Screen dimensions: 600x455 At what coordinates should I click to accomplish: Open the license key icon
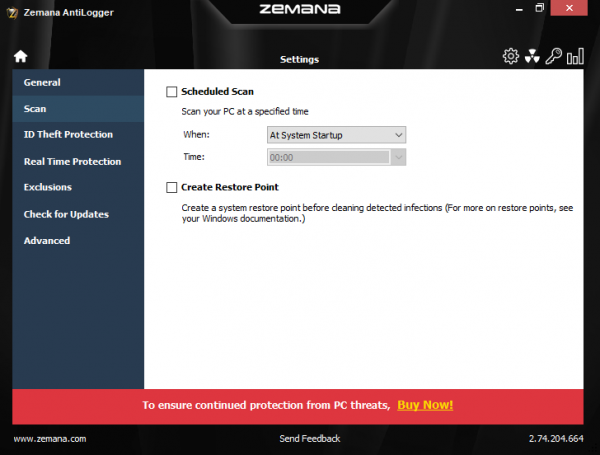pos(553,56)
